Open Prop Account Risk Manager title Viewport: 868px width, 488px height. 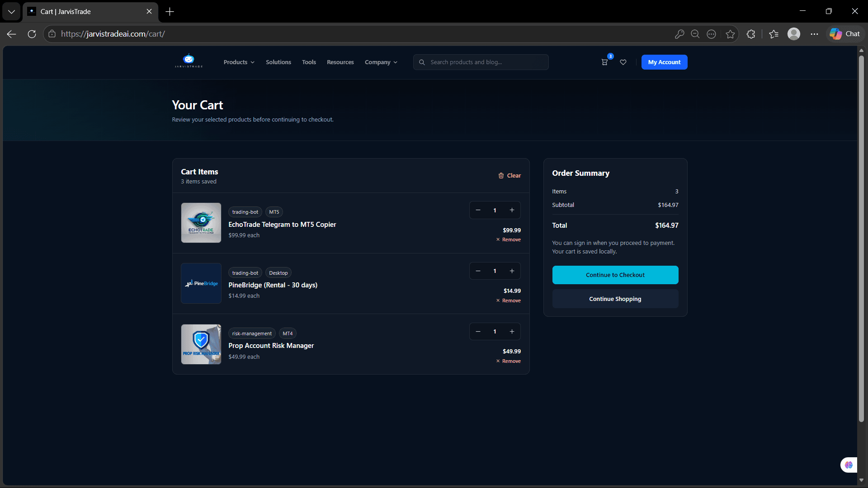click(x=271, y=346)
